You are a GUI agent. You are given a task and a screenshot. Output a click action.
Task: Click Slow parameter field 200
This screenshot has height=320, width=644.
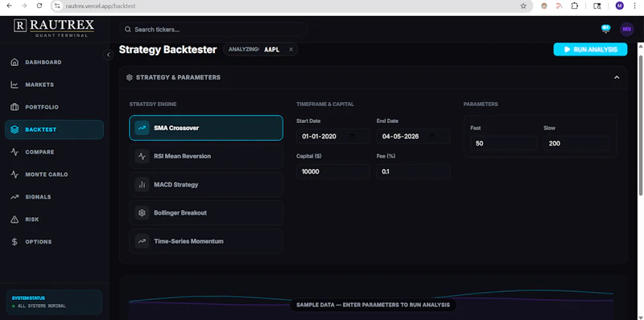(x=576, y=144)
